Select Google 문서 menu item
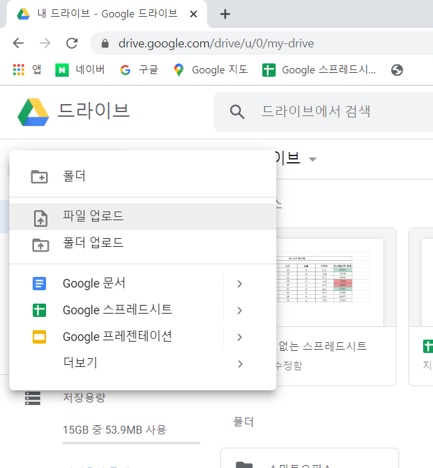The height and width of the screenshot is (468, 433). pyautogui.click(x=143, y=284)
